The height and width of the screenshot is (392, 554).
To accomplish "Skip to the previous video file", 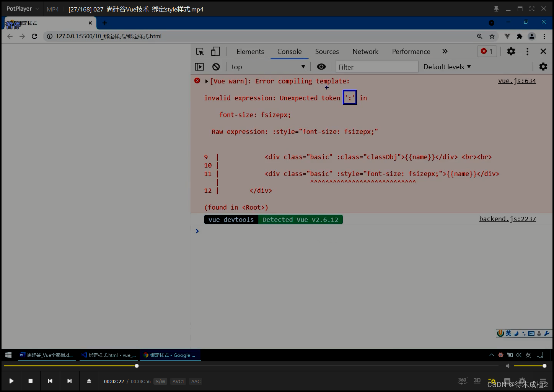I will click(50, 381).
